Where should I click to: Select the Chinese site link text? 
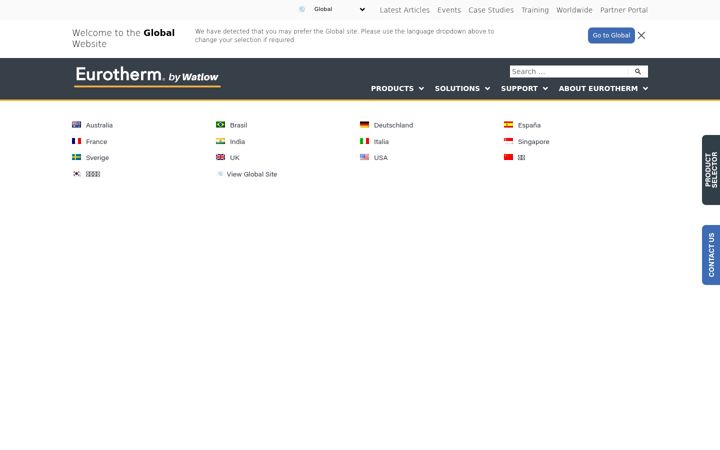521,158
